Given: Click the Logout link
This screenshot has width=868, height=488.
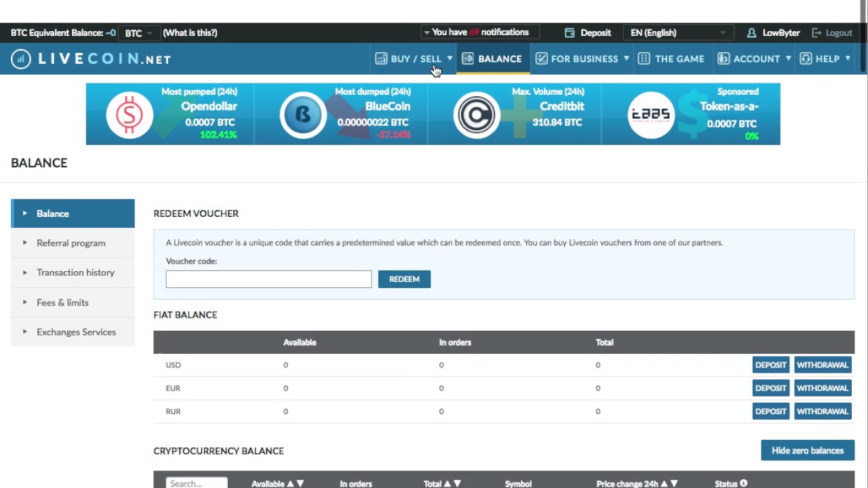Looking at the screenshot, I should tap(839, 33).
